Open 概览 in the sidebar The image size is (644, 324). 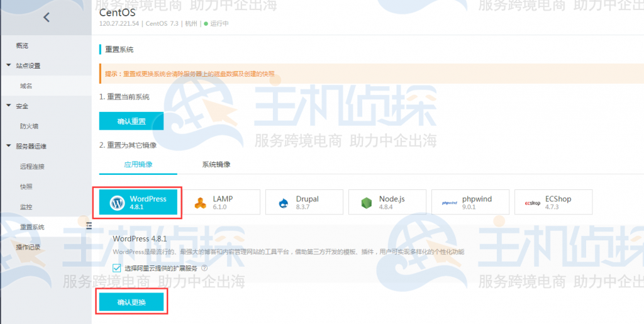coord(23,46)
